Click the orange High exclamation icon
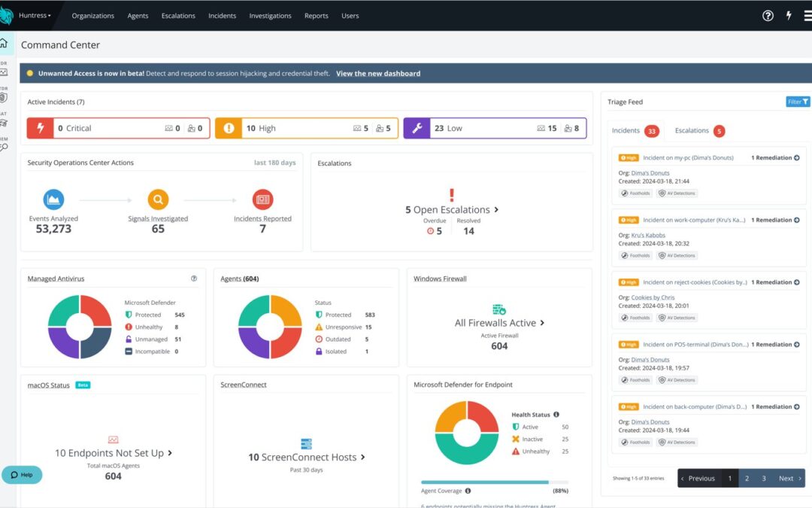The image size is (812, 508). (x=229, y=128)
